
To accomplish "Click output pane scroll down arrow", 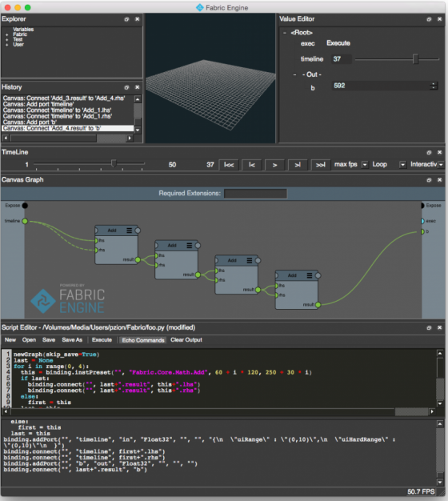I will point(440,482).
